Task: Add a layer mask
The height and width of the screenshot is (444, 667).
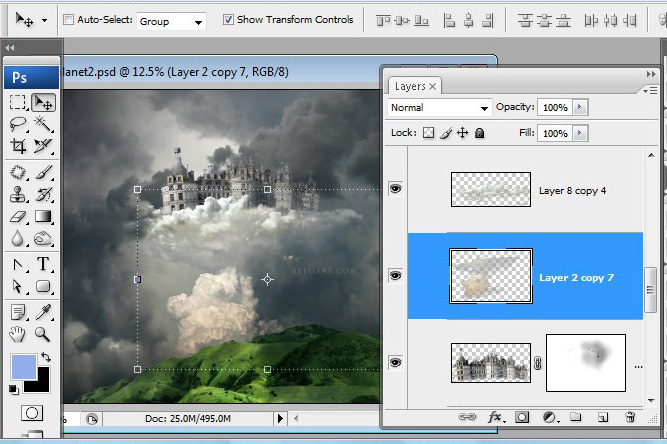Action: click(x=522, y=417)
